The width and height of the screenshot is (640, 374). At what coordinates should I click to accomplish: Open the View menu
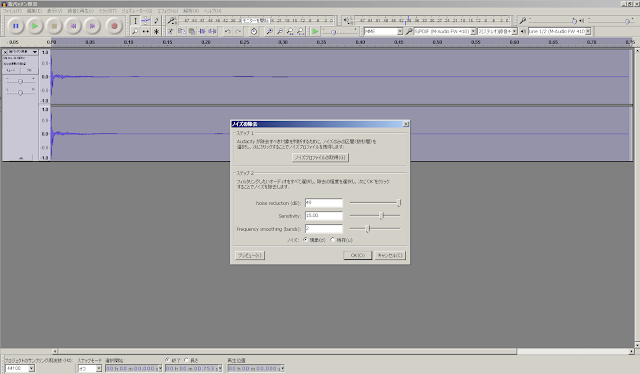(54, 11)
